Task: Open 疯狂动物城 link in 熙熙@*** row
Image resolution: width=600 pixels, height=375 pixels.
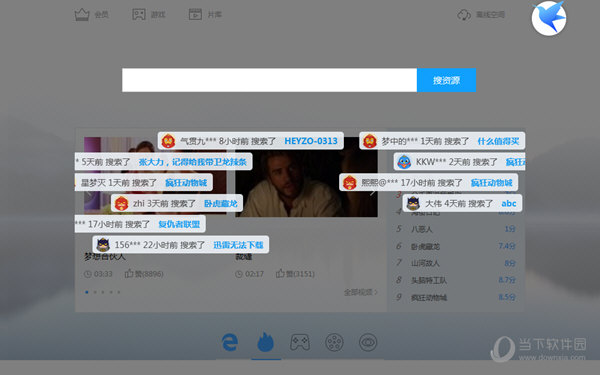Action: pos(491,183)
